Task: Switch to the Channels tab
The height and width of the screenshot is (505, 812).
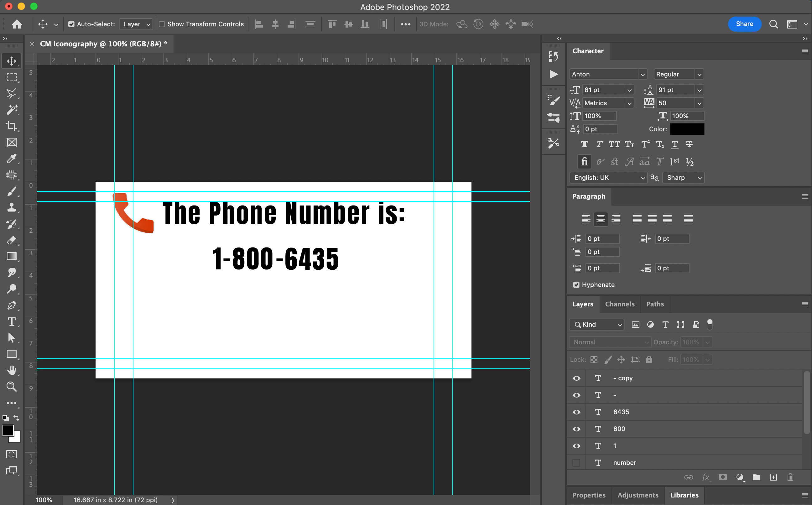Action: click(620, 304)
